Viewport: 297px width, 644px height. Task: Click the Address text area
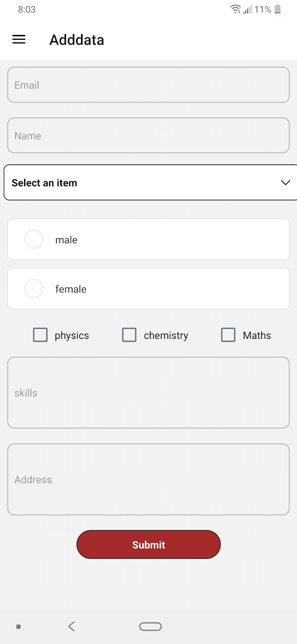pos(148,479)
